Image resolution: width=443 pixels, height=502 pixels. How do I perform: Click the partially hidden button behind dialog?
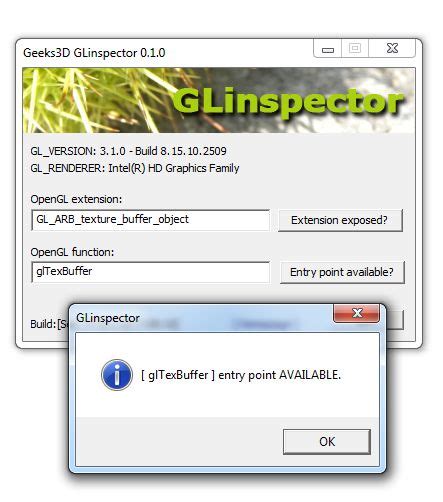pos(395,320)
